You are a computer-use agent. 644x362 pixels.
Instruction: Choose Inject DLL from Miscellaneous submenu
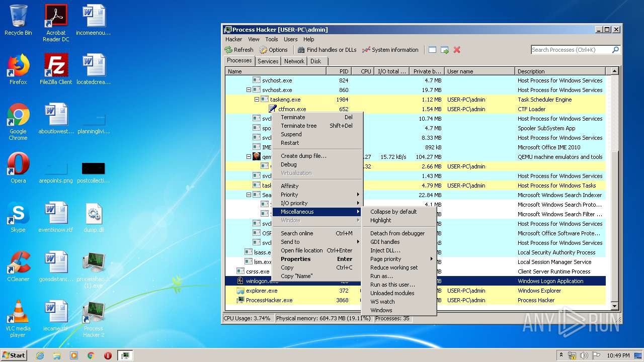click(x=399, y=250)
